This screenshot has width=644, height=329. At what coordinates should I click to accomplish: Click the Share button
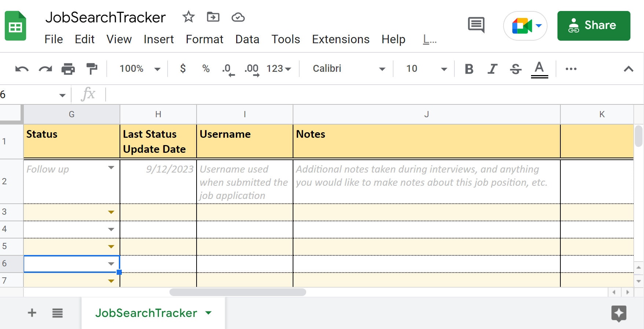pyautogui.click(x=594, y=26)
